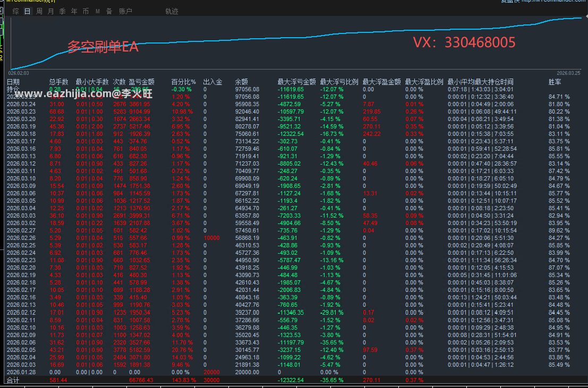
Task: Click percentage 6.71 % on 2026.03.03
Action: tap(181, 215)
